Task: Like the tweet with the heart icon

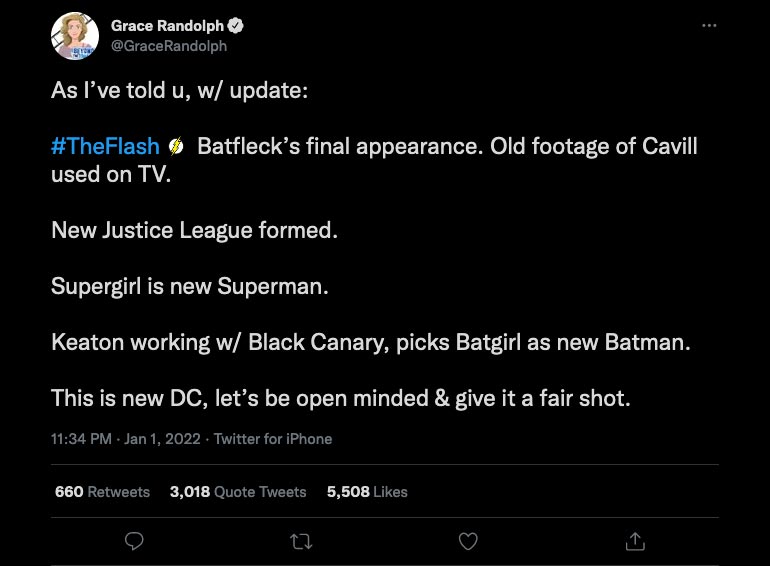Action: (467, 541)
